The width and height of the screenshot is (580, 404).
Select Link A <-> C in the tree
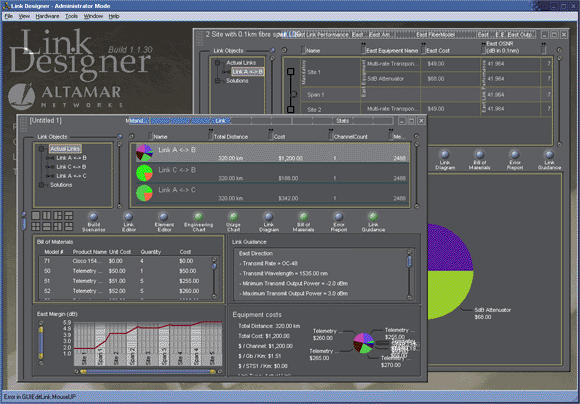pos(71,176)
